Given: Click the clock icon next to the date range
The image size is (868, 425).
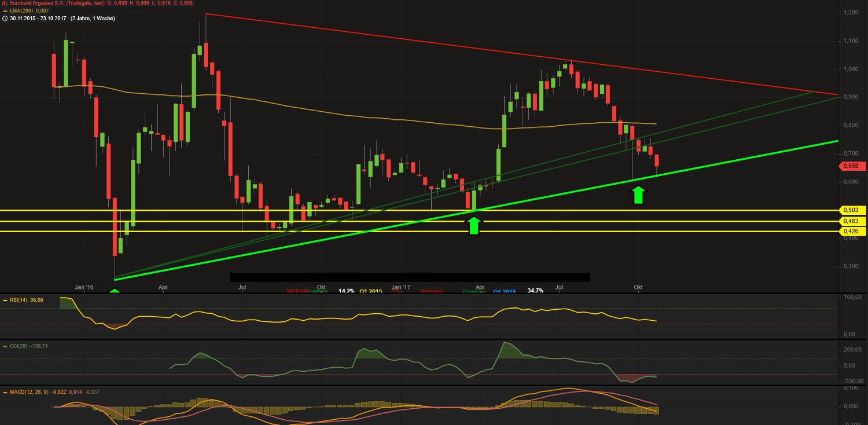Looking at the screenshot, I should [x=5, y=18].
